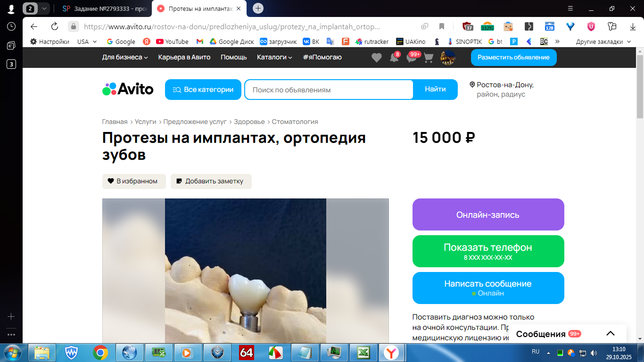Focus Поиск по объявлениям search field
The image size is (644, 362).
coord(329,90)
